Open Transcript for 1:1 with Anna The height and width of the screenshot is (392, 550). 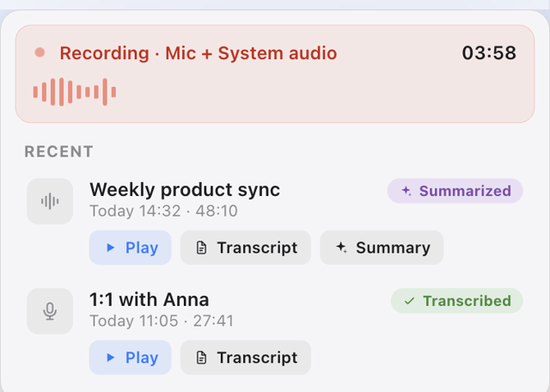coord(246,358)
